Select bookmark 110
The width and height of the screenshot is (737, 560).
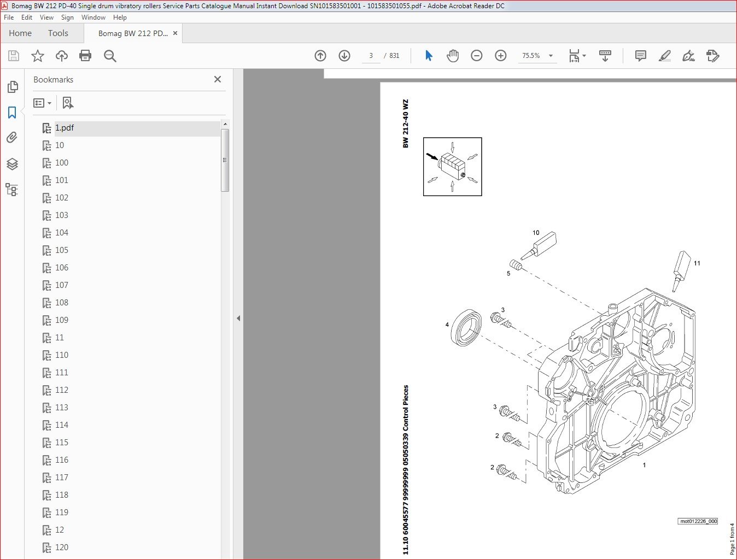(61, 355)
